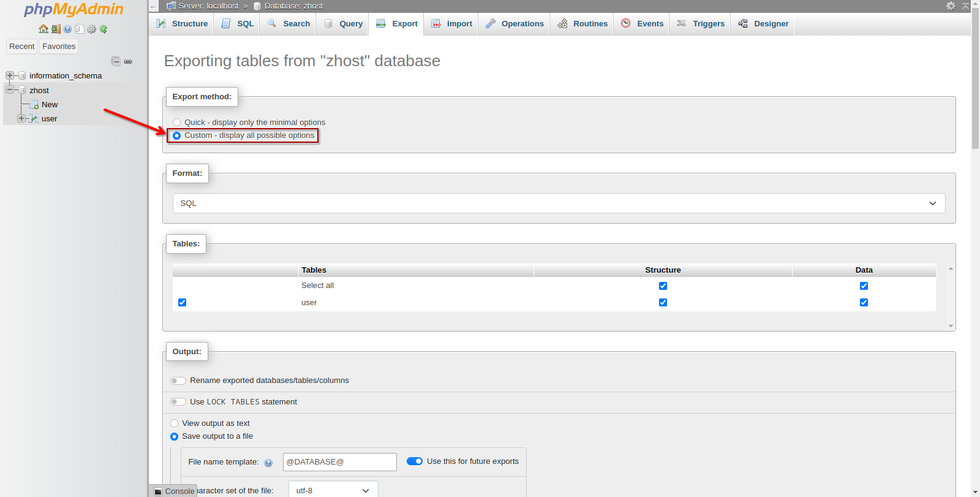Open the Operations tab
Image resolution: width=980 pixels, height=497 pixels.
pos(514,24)
